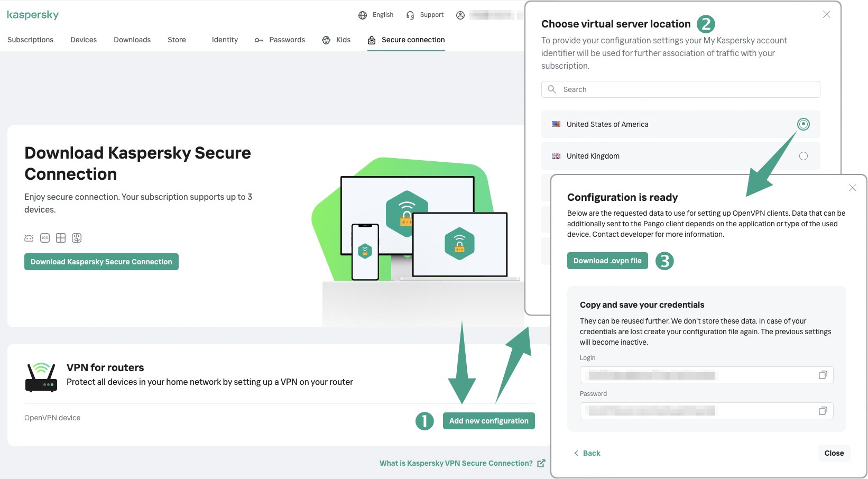Click the Kids face icon
The width and height of the screenshot is (868, 479).
[326, 40]
